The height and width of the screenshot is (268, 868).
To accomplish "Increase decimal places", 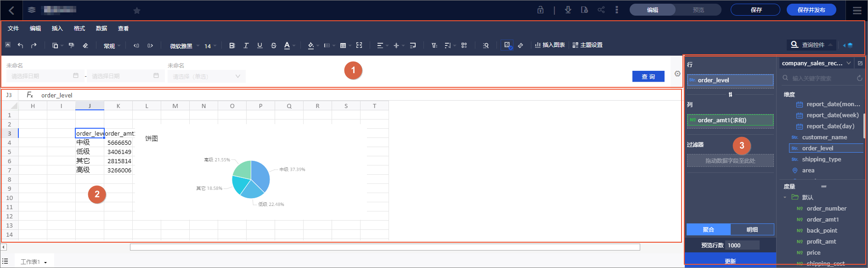I will point(150,46).
